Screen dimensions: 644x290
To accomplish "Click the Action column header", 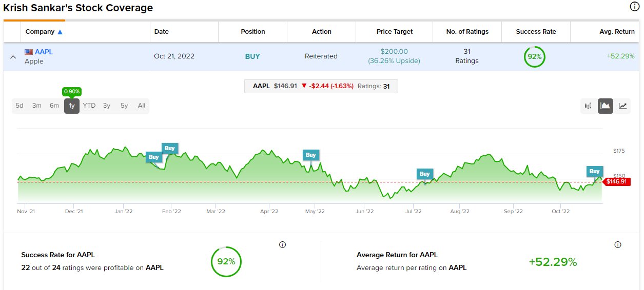I will (x=322, y=32).
